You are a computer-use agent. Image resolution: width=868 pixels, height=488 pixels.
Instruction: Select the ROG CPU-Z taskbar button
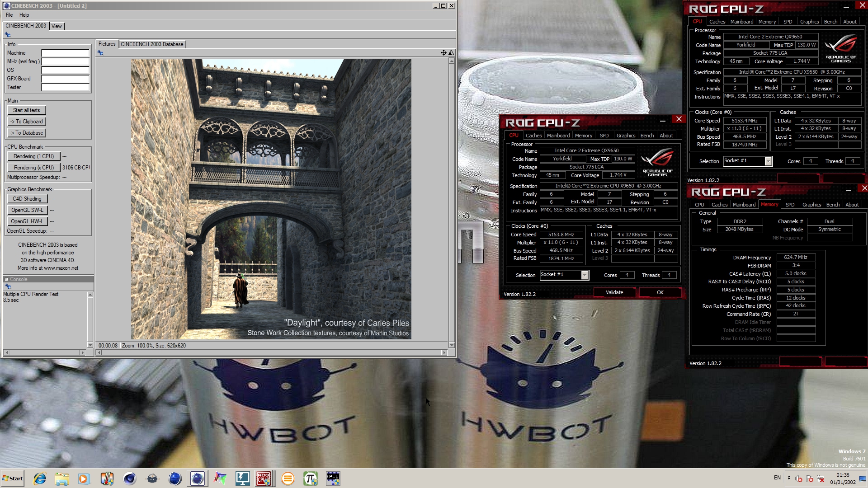[264, 479]
